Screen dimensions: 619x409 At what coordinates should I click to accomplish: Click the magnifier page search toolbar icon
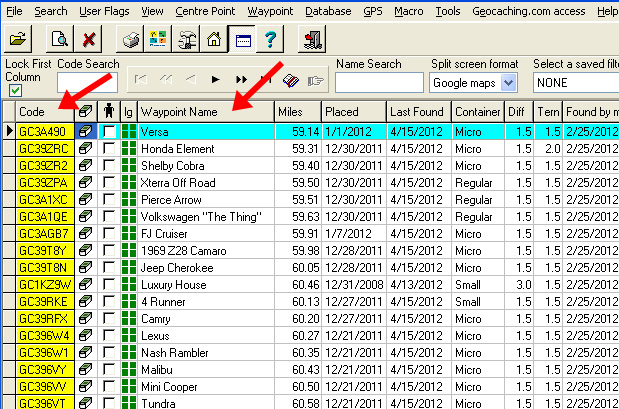(60, 39)
